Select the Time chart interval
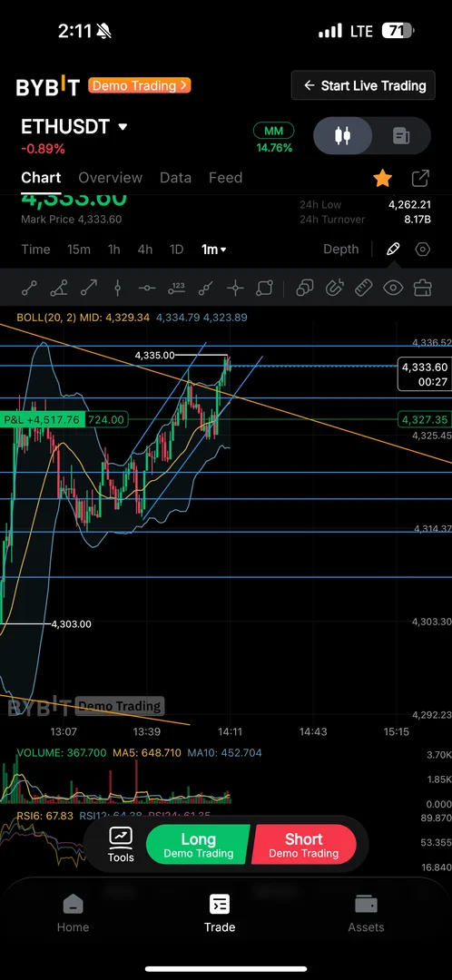Screen dimensions: 452x980 (x=35, y=250)
